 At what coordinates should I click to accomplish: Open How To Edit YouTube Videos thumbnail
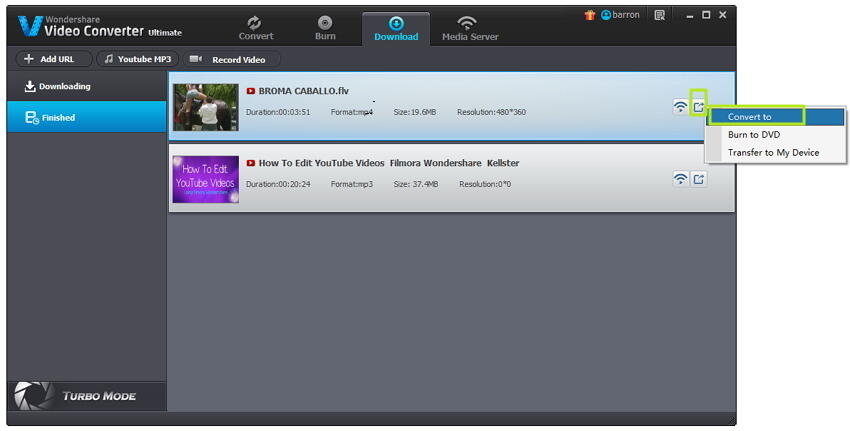tap(205, 179)
